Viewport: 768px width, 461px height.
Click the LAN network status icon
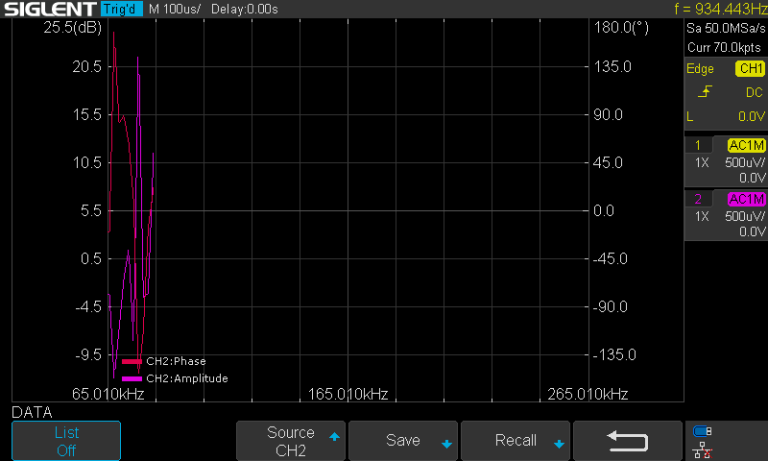coord(702,450)
